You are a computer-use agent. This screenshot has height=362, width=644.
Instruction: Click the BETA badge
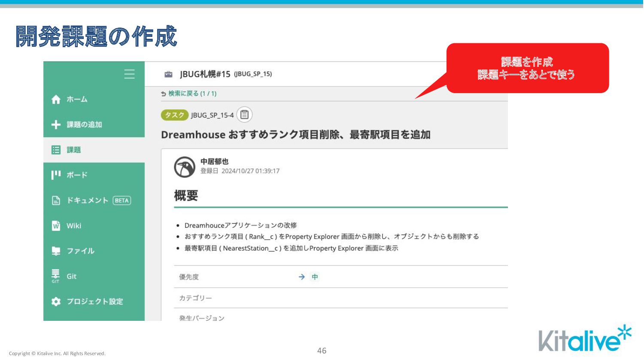click(x=122, y=200)
